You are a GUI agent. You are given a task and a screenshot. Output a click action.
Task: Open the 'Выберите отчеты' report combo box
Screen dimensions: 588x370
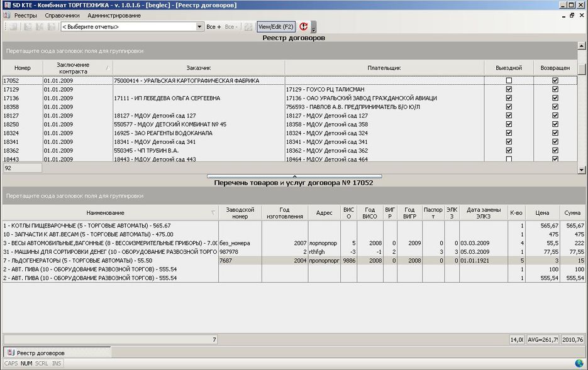[132, 26]
